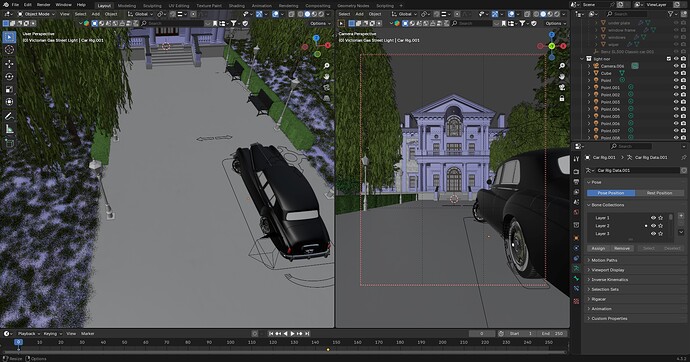Open the Render properties tab
The height and width of the screenshot is (362, 690).
click(x=576, y=171)
